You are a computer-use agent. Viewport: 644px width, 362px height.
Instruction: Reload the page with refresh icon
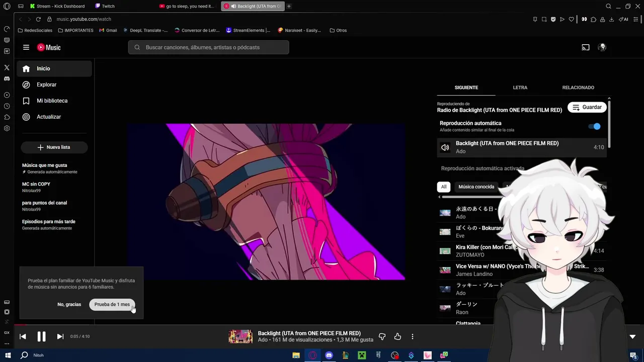(x=38, y=19)
